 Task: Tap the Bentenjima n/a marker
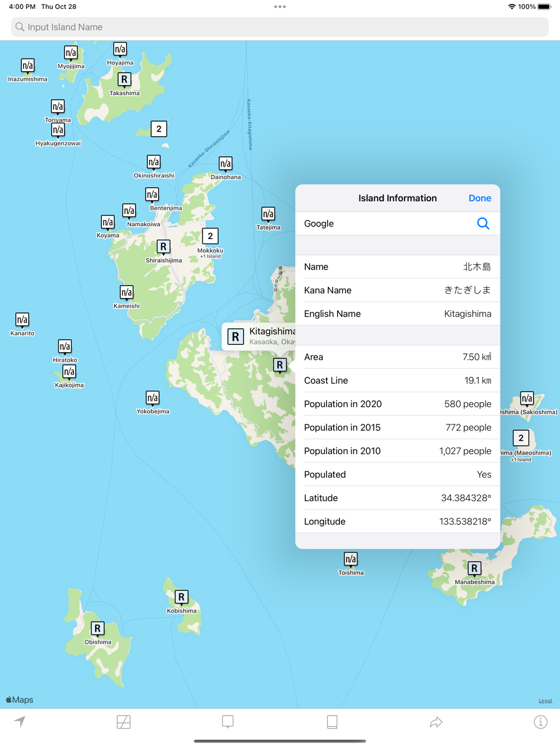tap(152, 195)
